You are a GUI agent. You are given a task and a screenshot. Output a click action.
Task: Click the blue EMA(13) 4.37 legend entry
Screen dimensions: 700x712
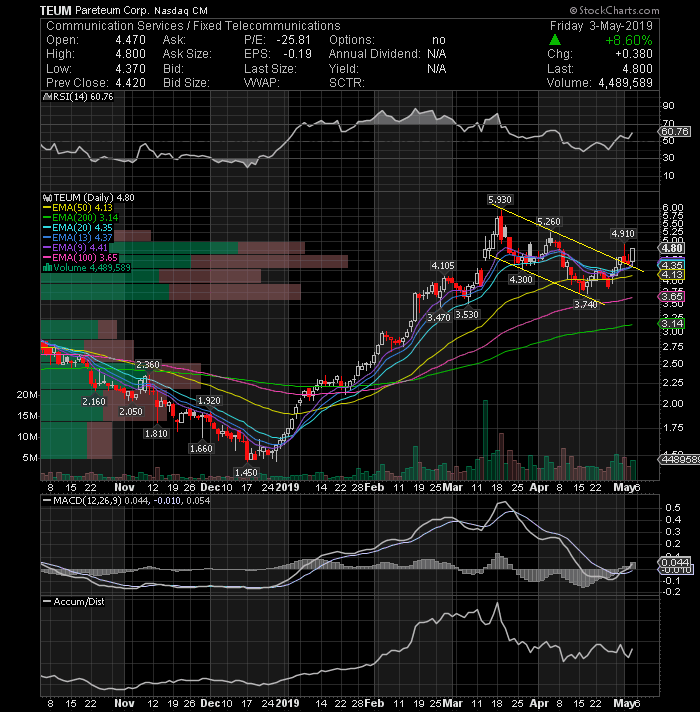tap(82, 237)
